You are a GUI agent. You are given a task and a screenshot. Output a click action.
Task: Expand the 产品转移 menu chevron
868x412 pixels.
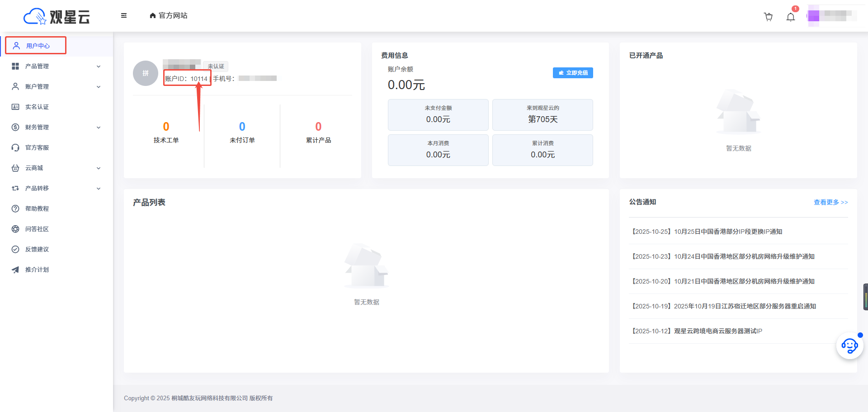tap(99, 189)
